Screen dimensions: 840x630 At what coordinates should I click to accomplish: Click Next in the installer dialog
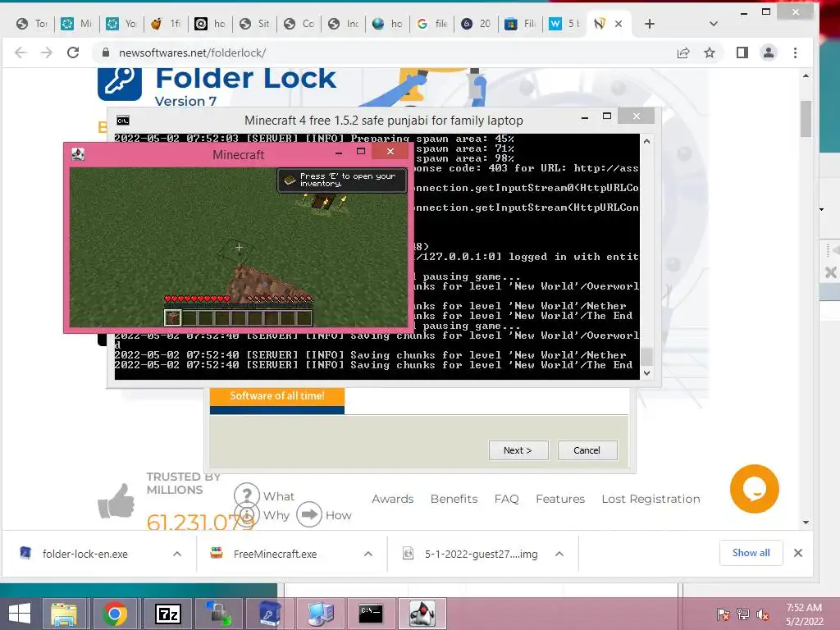(518, 450)
